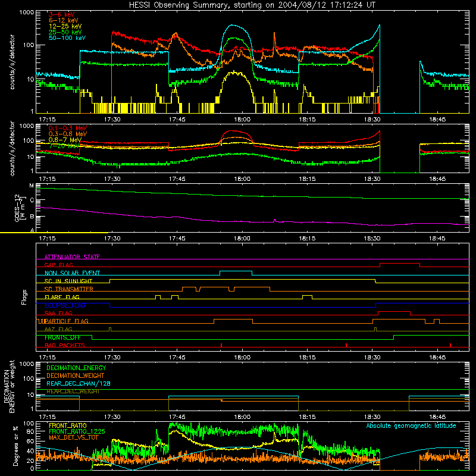
Task: Click the 'DECIMATION_ENERGY' legend label
Action: coord(76,368)
